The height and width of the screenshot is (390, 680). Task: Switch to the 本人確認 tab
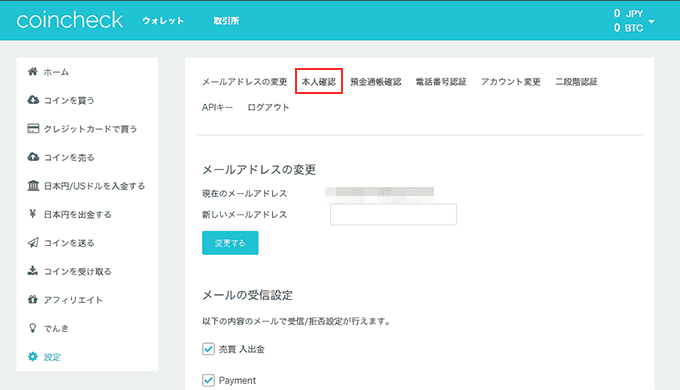point(319,82)
